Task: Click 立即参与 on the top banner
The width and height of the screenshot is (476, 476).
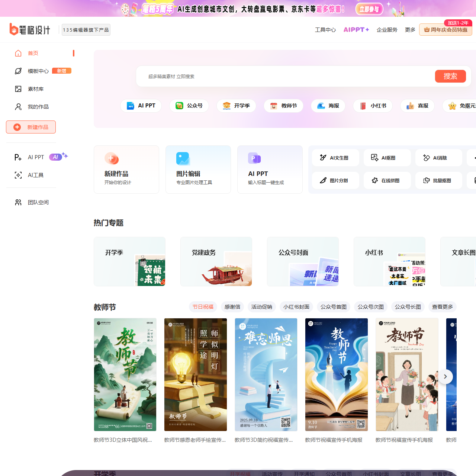Action: tap(369, 9)
